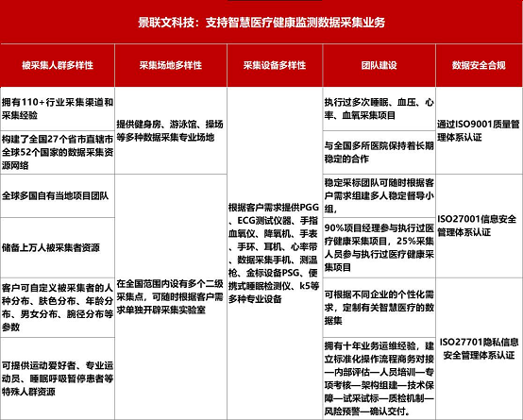The image size is (523, 420).
Task: Click cell 全球多国自有当地项目团队
Action: pos(58,195)
